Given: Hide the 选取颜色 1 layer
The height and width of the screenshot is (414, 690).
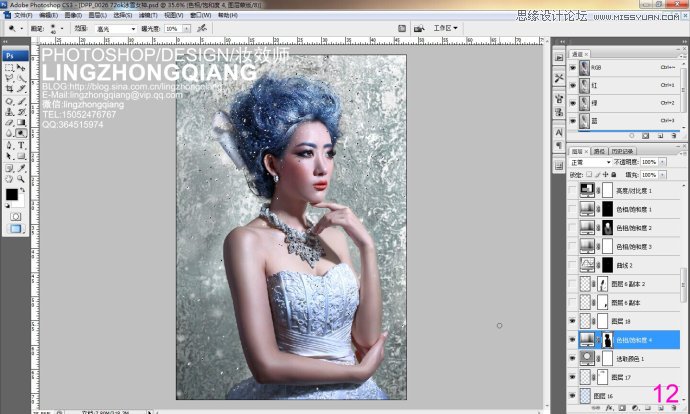Looking at the screenshot, I should pos(573,359).
